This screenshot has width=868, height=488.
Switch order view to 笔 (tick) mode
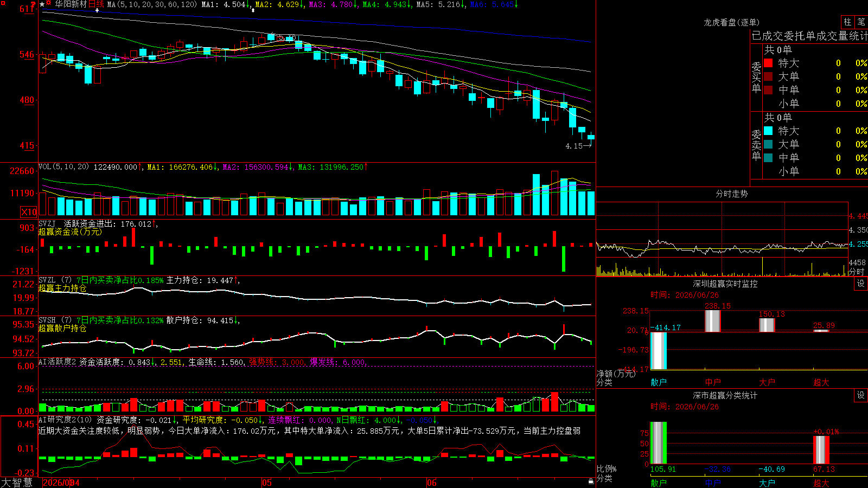[861, 22]
